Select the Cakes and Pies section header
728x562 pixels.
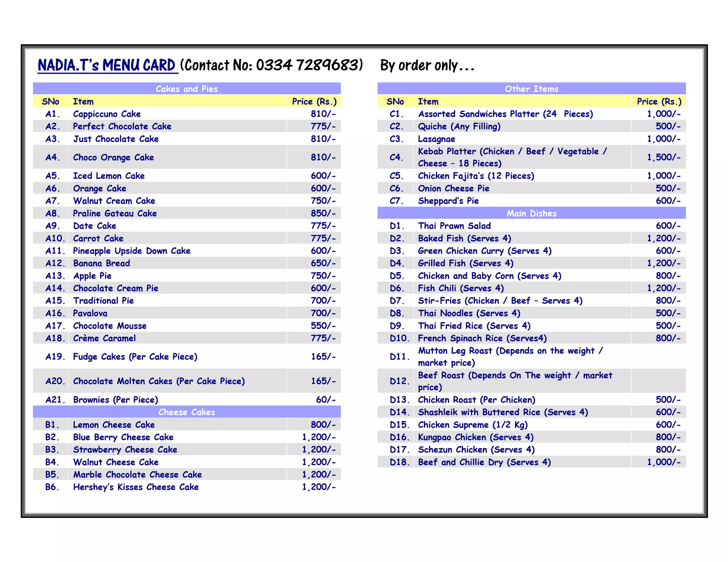point(187,89)
